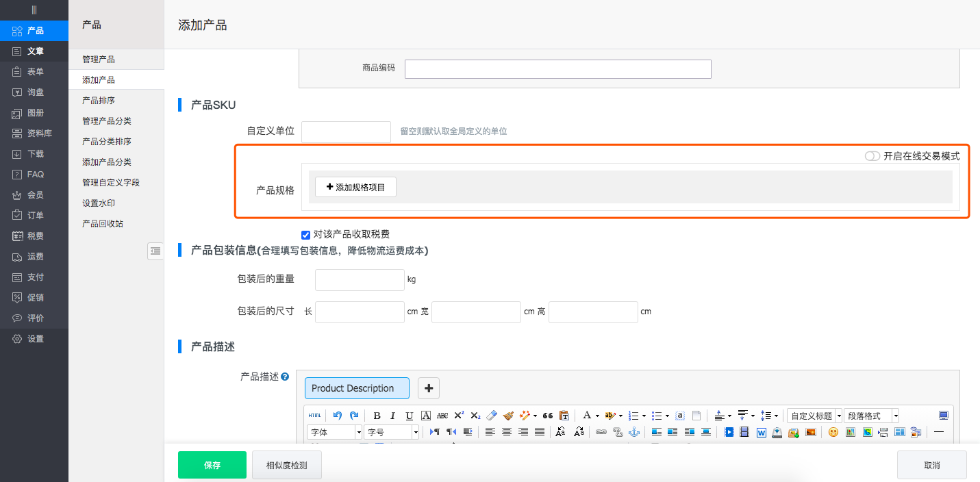Click the eraser clear-formatting icon
This screenshot has width=980, height=482.
[492, 416]
